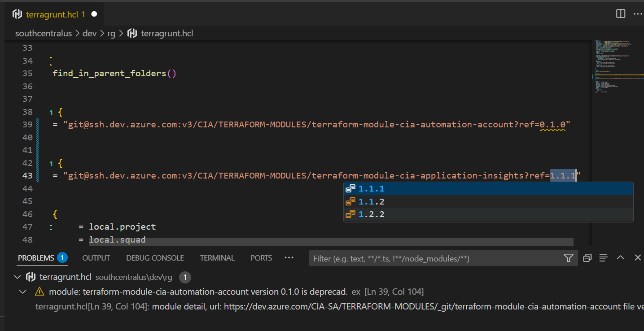Click the warning triangle icon
The height and width of the screenshot is (331, 644).
39,292
